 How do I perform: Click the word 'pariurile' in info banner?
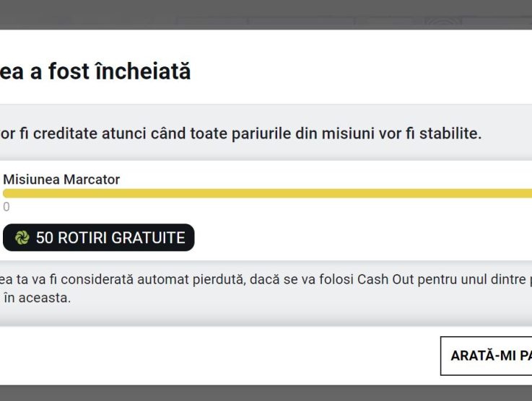click(261, 133)
